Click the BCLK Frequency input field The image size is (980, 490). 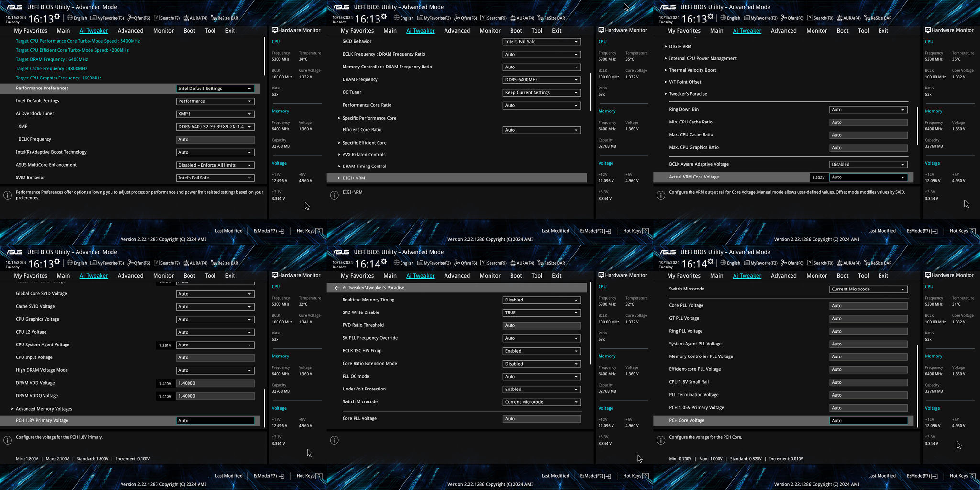(x=215, y=140)
